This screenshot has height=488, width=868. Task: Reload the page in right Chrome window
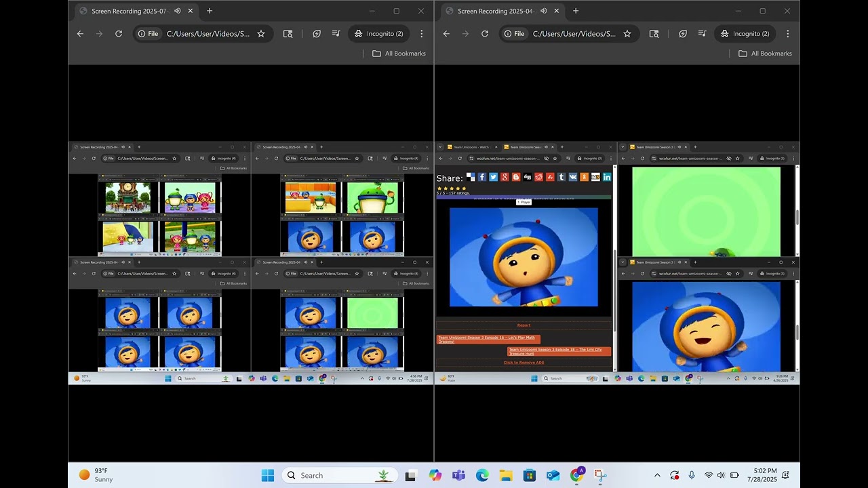(485, 34)
